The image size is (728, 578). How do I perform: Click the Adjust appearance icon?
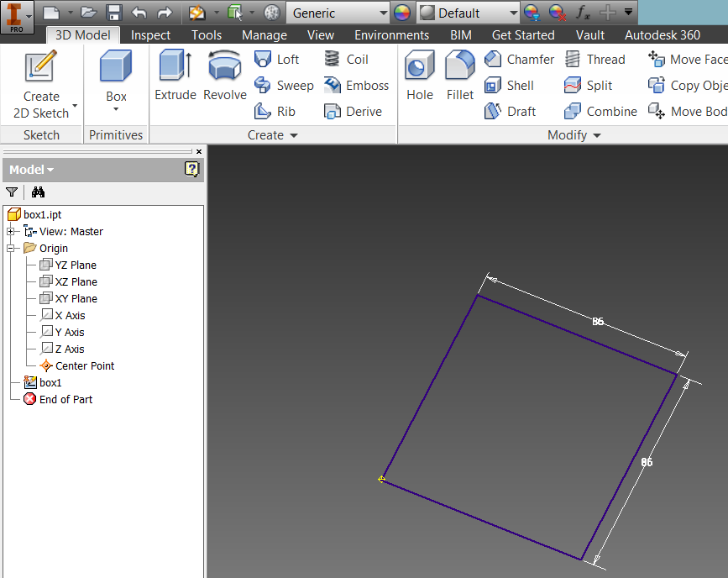coord(532,13)
